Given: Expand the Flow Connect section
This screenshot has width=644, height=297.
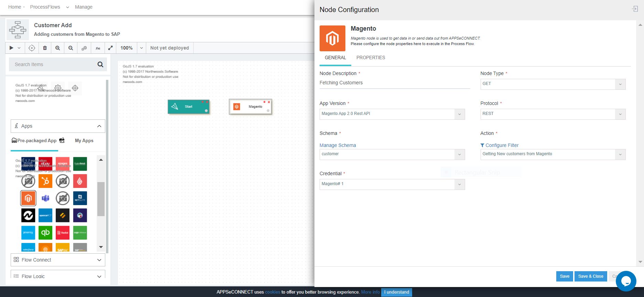Looking at the screenshot, I should [x=58, y=260].
